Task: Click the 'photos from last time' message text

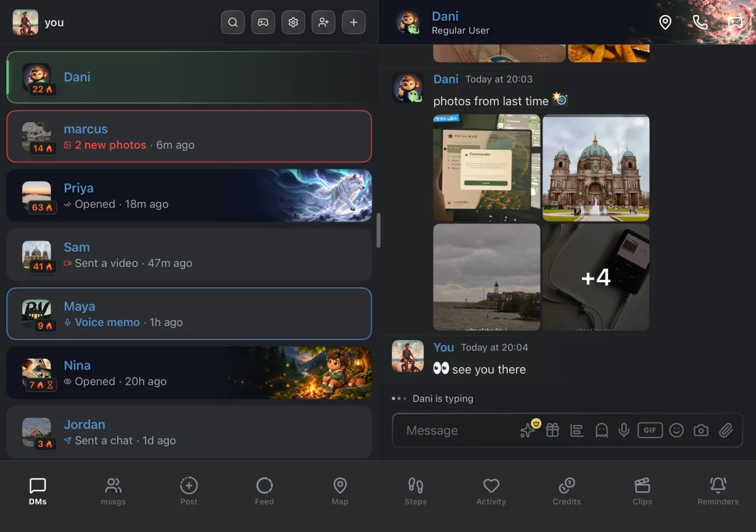Action: click(x=491, y=101)
